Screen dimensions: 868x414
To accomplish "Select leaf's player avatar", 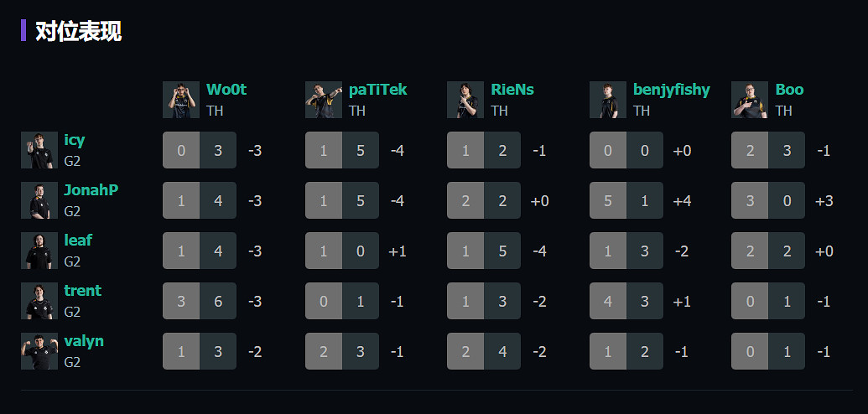I will click(x=39, y=251).
